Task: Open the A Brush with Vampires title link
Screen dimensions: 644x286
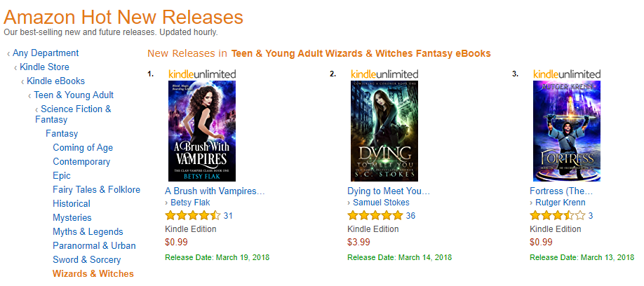Action: (x=215, y=191)
